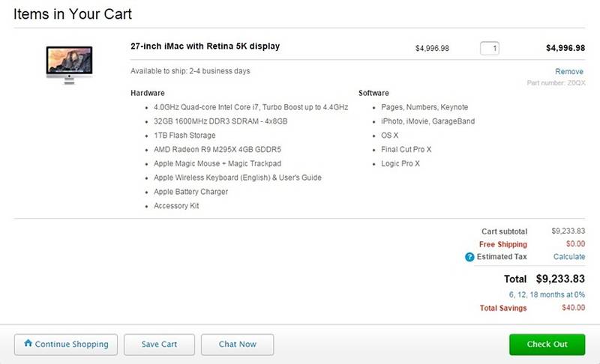Screen dimensions: 600x364
Task: Click the $40.00 total savings amount
Action: (573, 308)
